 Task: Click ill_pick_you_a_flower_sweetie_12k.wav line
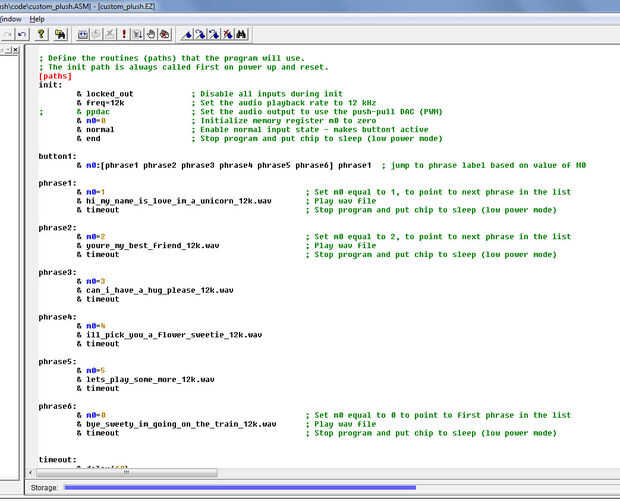click(169, 335)
